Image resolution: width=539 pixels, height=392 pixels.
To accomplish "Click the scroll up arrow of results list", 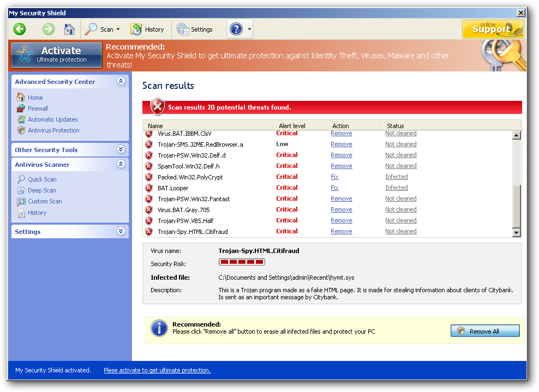I will point(516,135).
